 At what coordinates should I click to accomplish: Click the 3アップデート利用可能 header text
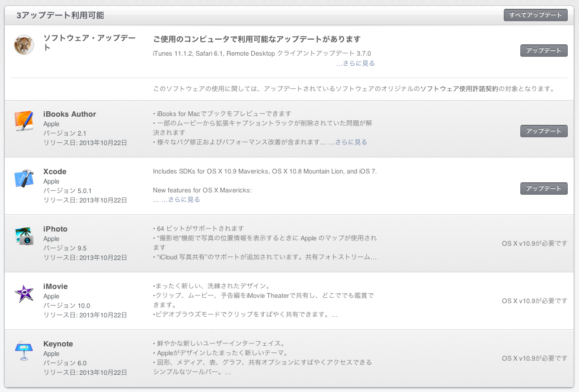tap(60, 15)
